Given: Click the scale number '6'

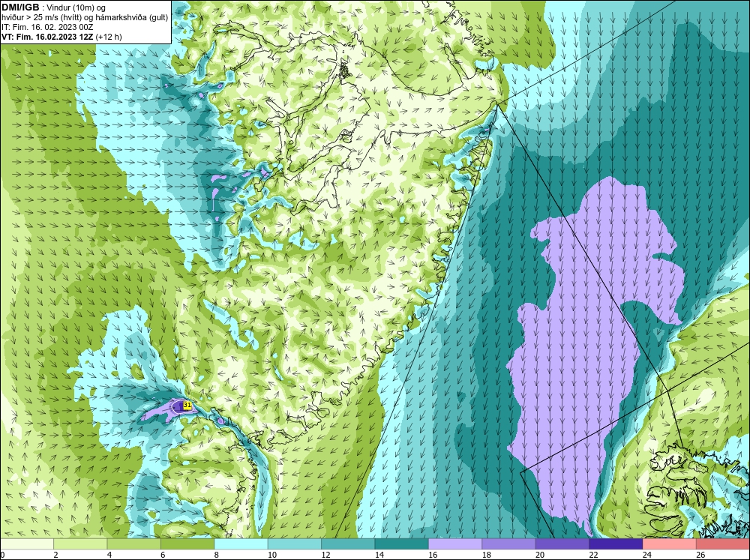Looking at the screenshot, I should click(x=163, y=555).
